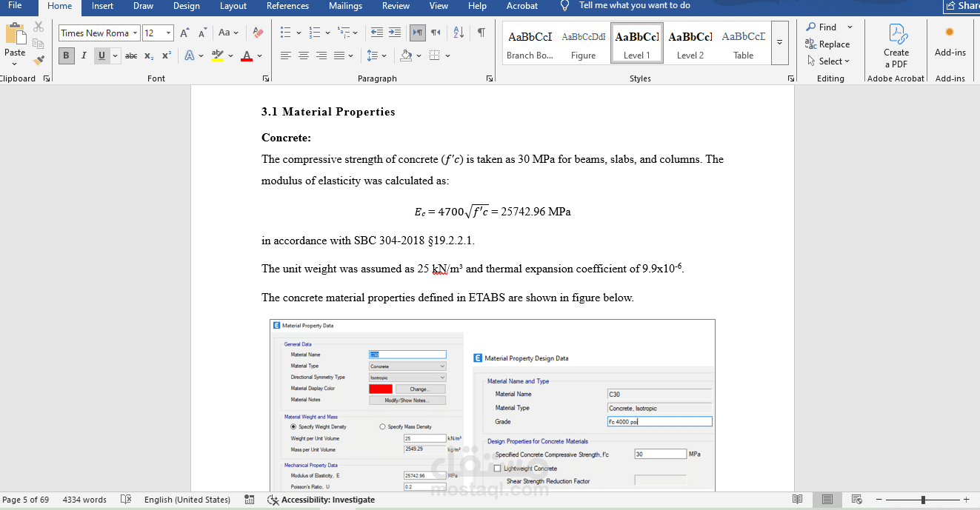Expand the Styles gallery more arrow
The width and height of the screenshot is (980, 510).
[779, 42]
